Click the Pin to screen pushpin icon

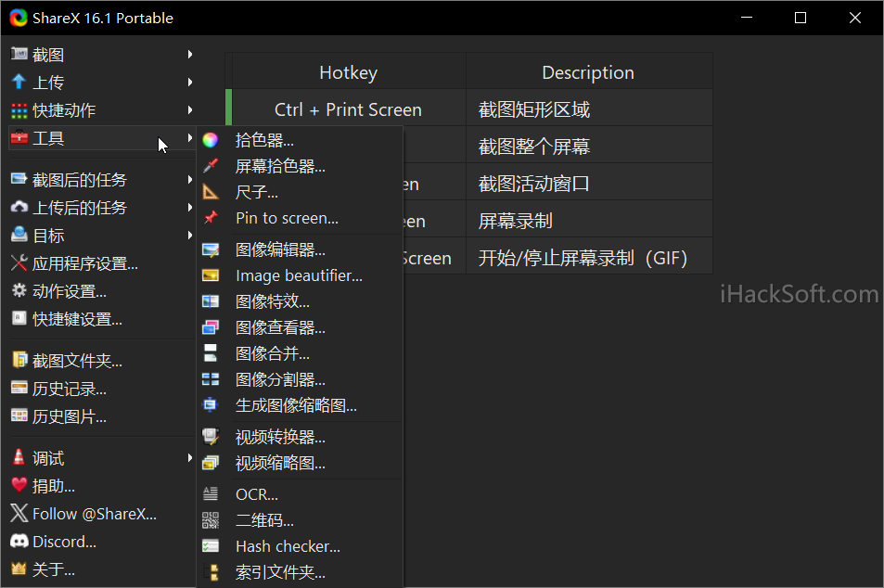[211, 218]
